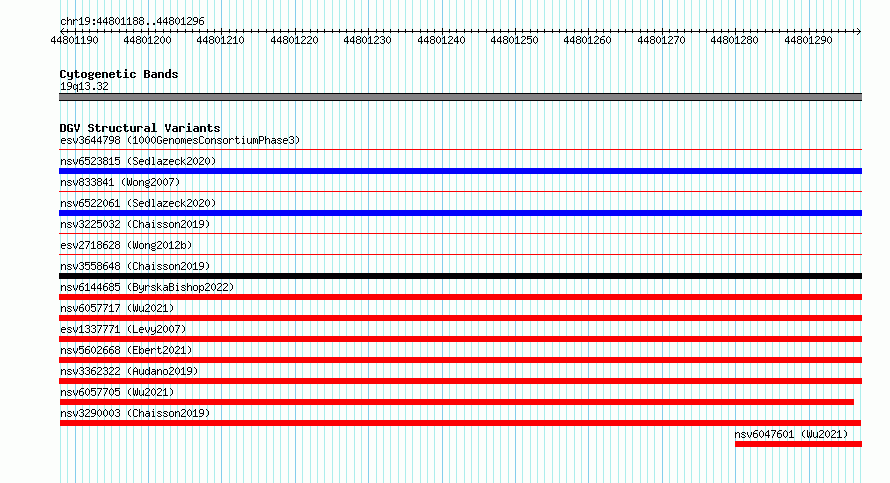Open nsv6522061 (Sedlazeck2020) variant label
Image resolution: width=890 pixels, height=483 pixels.
click(x=138, y=203)
